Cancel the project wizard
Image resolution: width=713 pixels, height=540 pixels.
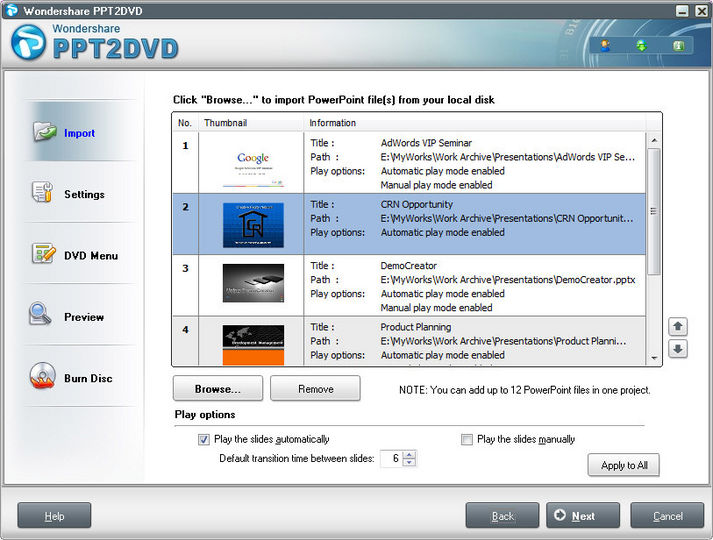coord(668,516)
